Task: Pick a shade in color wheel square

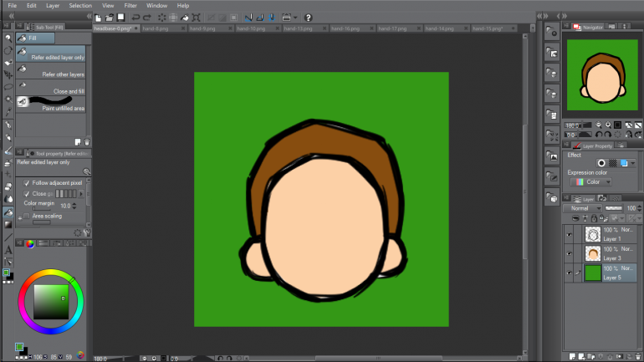Action: click(51, 302)
